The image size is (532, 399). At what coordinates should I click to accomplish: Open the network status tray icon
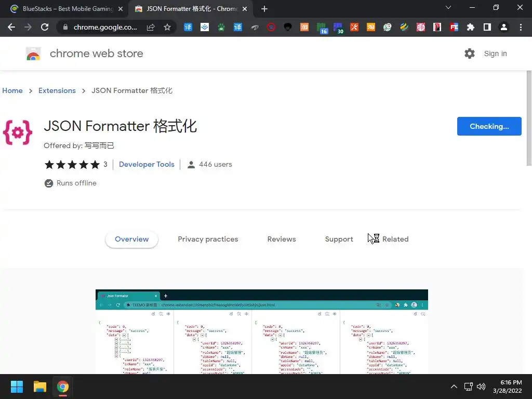point(469,387)
